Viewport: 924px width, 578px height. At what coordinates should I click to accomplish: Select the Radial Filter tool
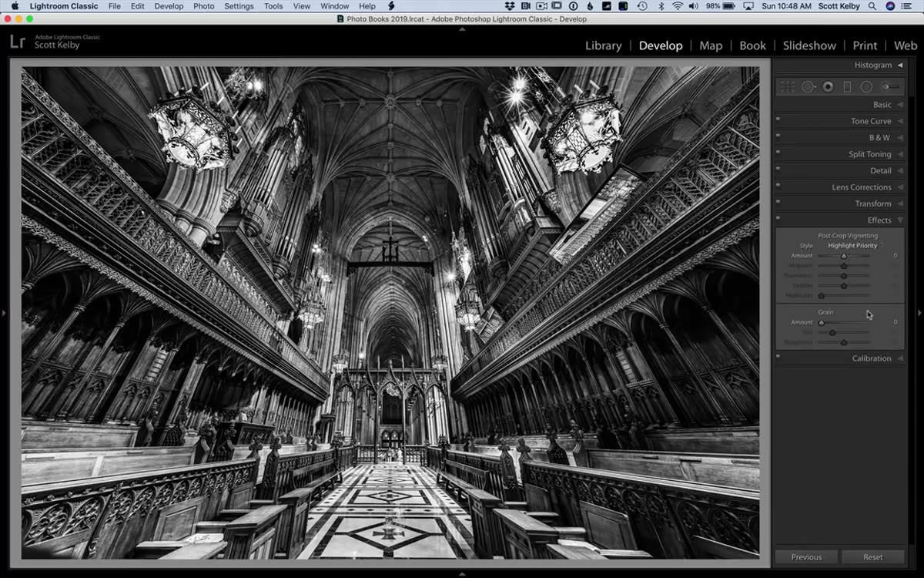[x=866, y=87]
